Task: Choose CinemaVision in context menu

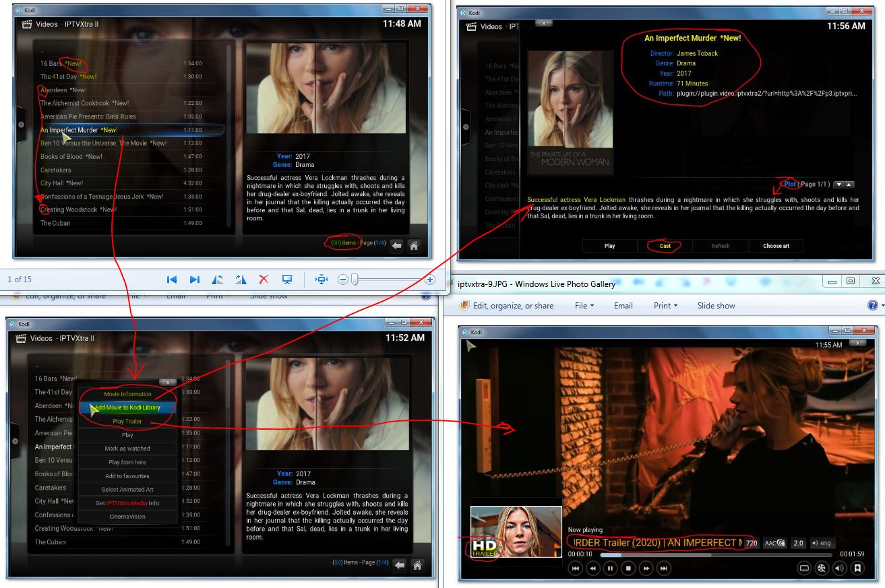Action: tap(127, 517)
